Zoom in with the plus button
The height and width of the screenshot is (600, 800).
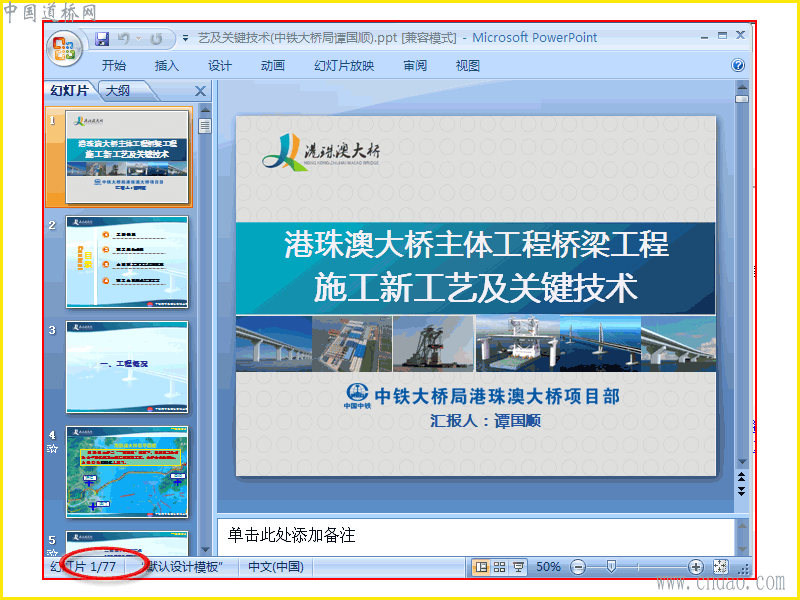coord(695,567)
